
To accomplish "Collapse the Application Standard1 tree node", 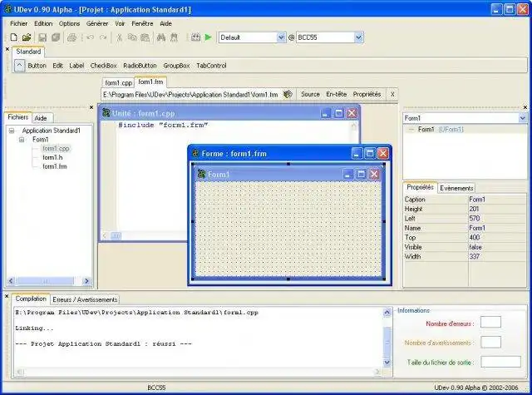I will click(x=12, y=131).
